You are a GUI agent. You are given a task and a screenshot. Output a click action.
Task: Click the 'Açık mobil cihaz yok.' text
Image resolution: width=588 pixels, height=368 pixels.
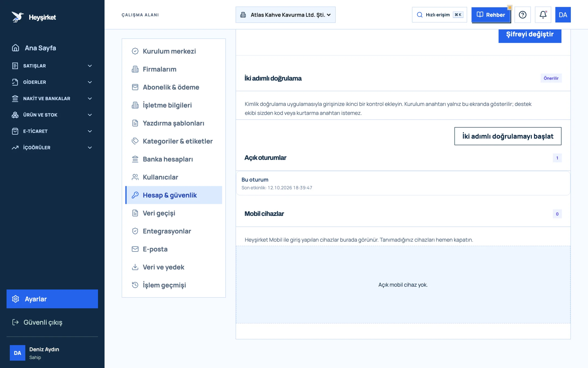pyautogui.click(x=403, y=285)
